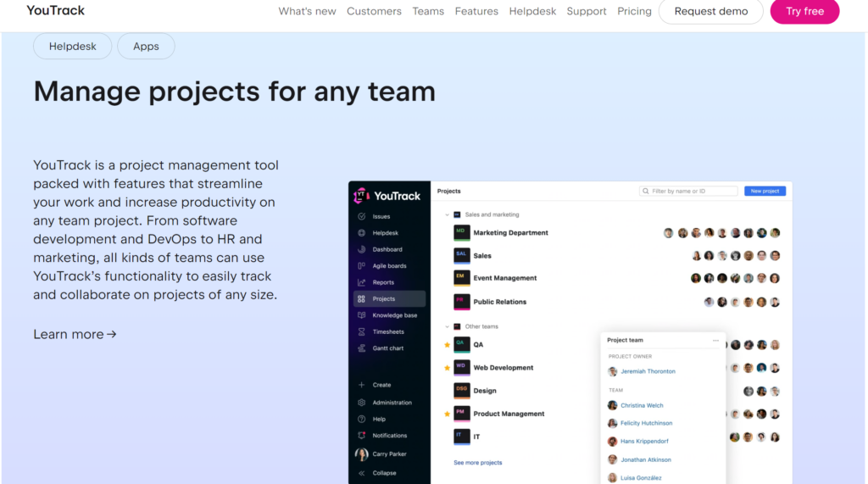Open the Pricing menu item
This screenshot has height=484, width=868.
pyautogui.click(x=634, y=11)
